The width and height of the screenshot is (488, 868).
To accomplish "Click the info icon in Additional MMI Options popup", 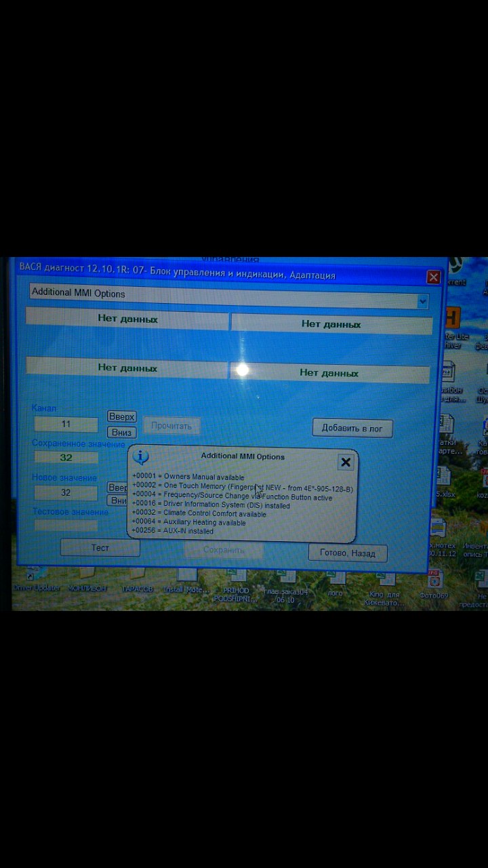I will (142, 457).
